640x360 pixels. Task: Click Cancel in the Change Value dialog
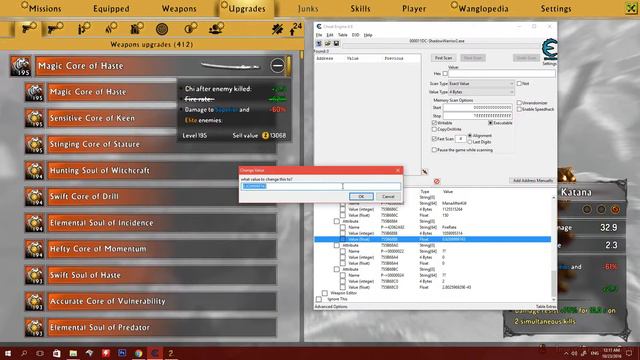388,197
